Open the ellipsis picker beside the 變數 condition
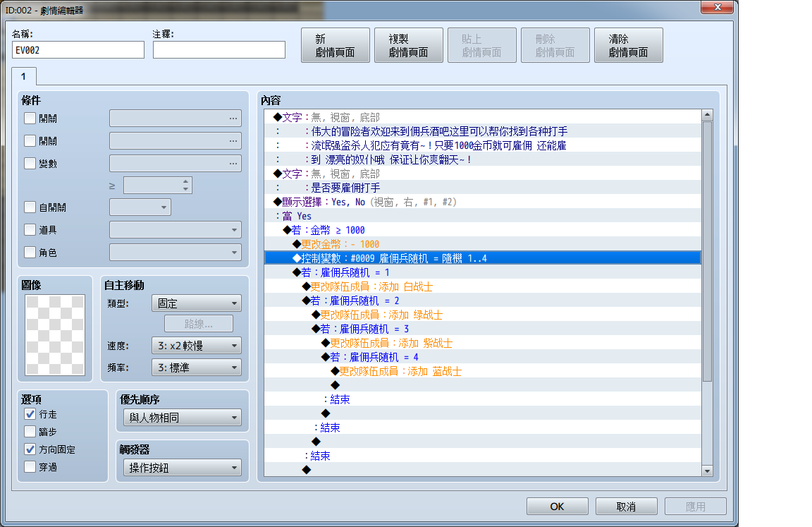 (x=233, y=164)
